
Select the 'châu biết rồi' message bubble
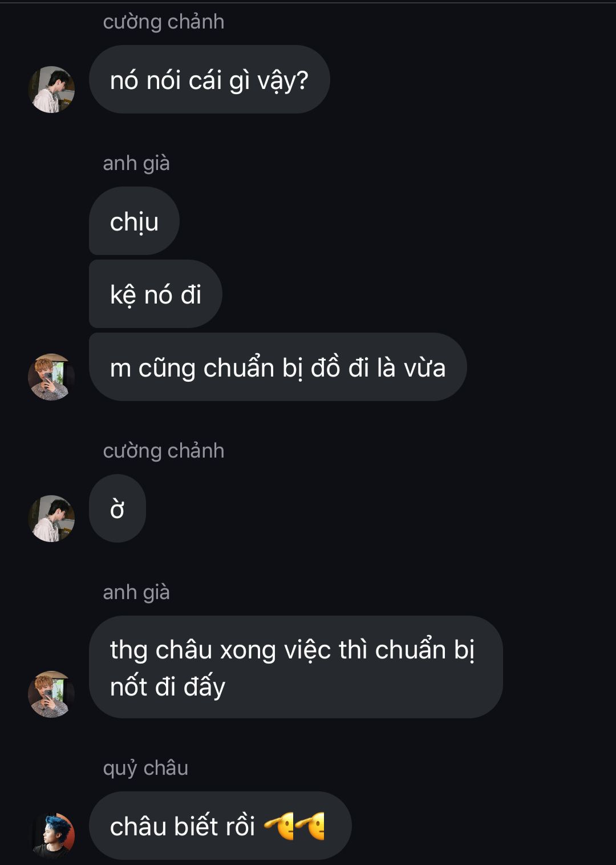coord(220,826)
